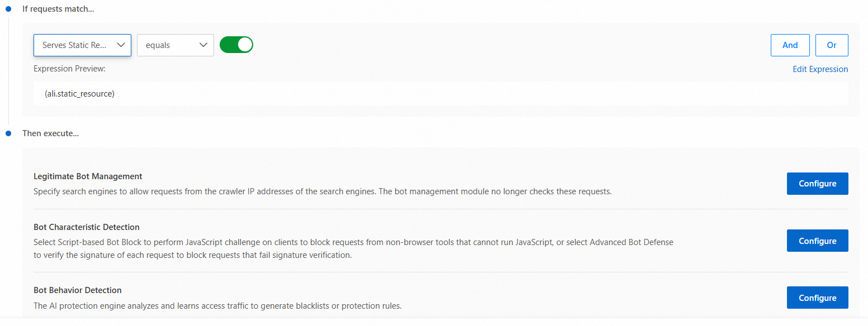Click the chevron arrow in Serves Static Resource field
Screen dimensions: 868x326
(x=121, y=45)
